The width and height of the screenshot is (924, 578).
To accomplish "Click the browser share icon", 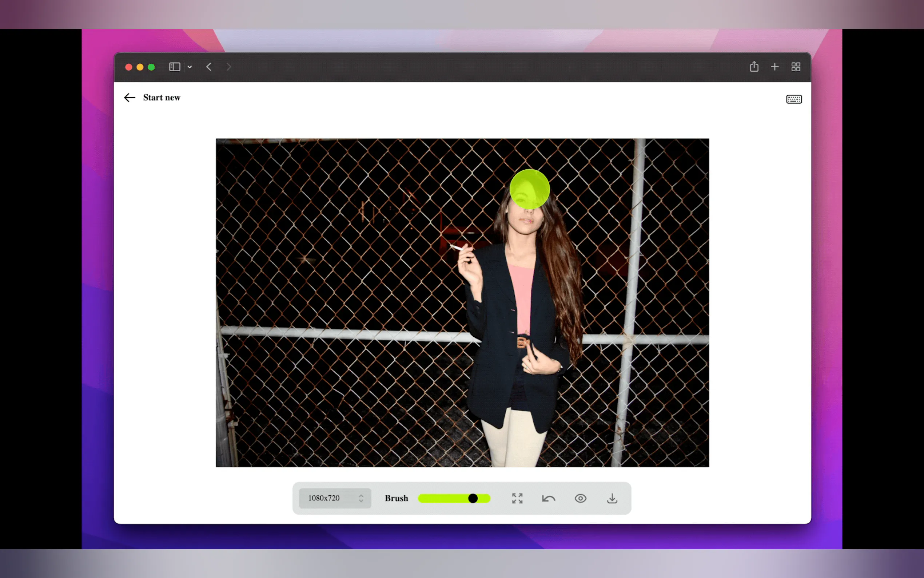I will pyautogui.click(x=753, y=67).
